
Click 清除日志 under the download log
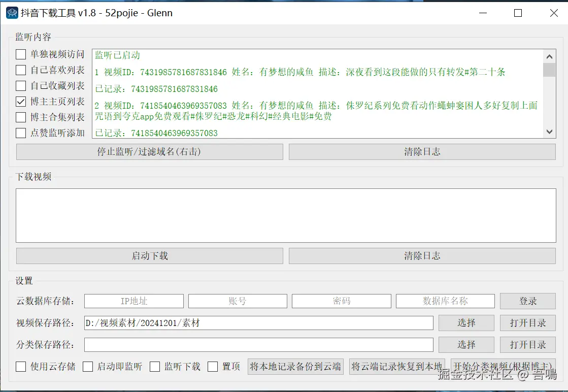click(x=422, y=256)
